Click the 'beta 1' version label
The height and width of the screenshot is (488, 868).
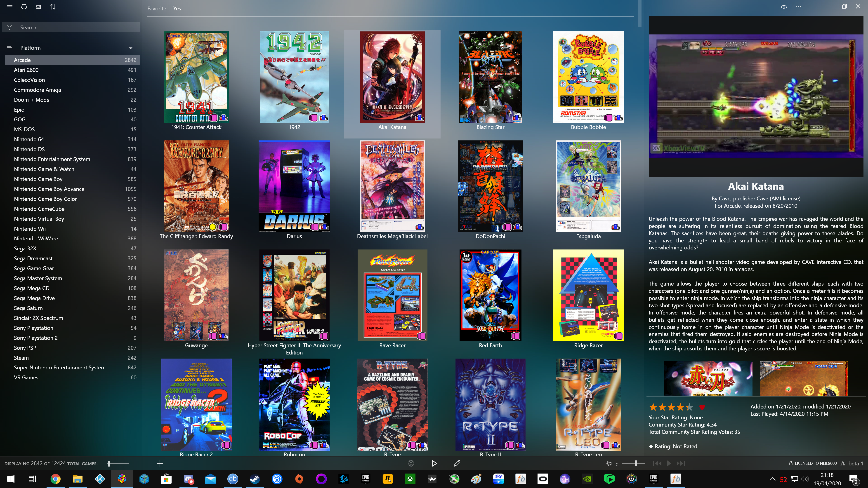[856, 463]
